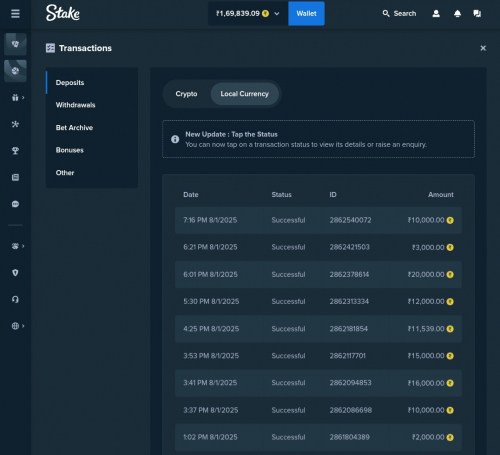This screenshot has height=455, width=500.
Task: Open the blog news icon in sidebar
Action: 15,177
